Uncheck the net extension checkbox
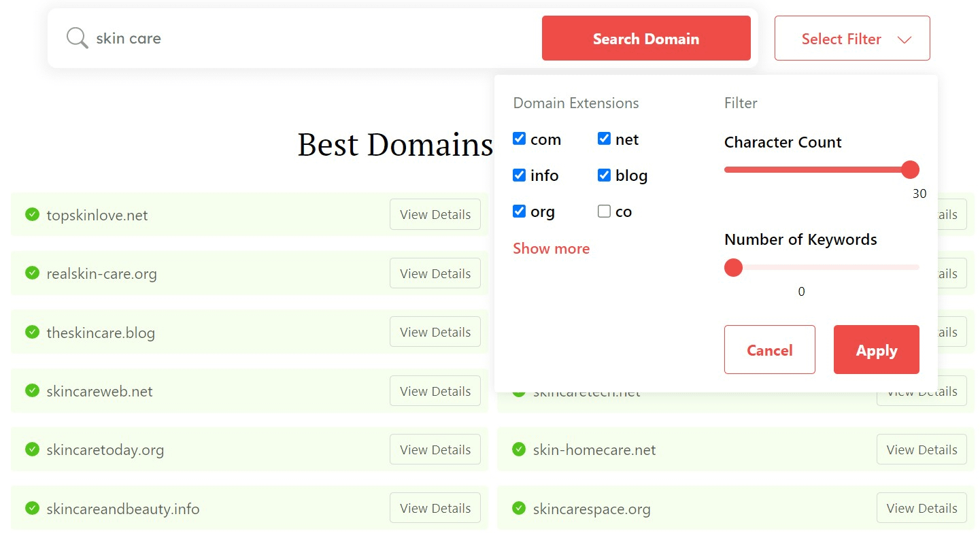Screen dimensions: 980x542 tap(604, 139)
